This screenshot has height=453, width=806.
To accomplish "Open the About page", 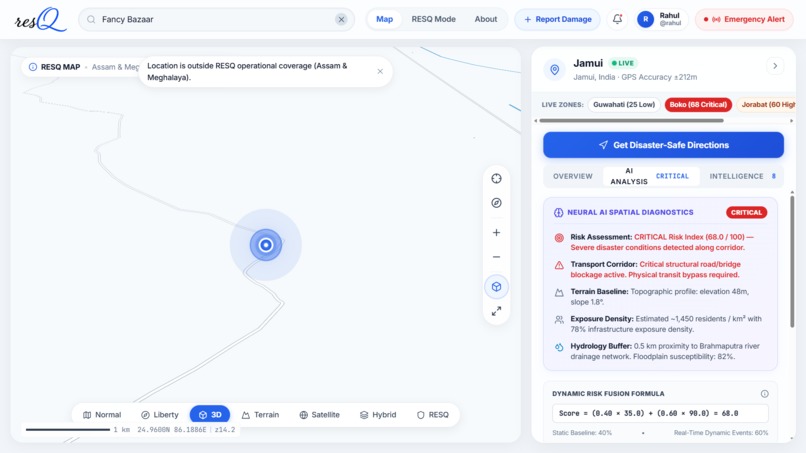I will click(486, 19).
